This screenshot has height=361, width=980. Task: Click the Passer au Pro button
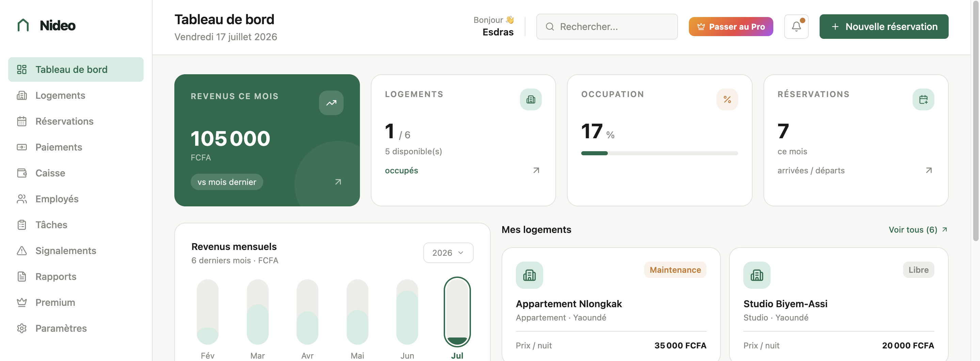[x=731, y=27]
